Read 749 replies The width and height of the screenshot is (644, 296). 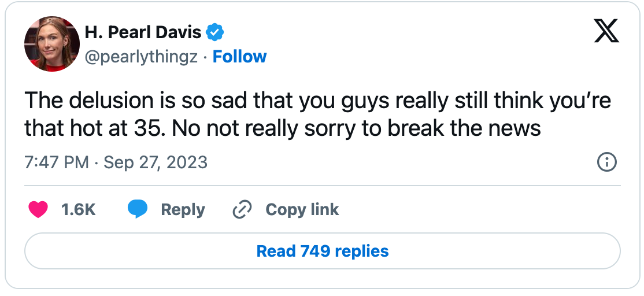coord(323,251)
